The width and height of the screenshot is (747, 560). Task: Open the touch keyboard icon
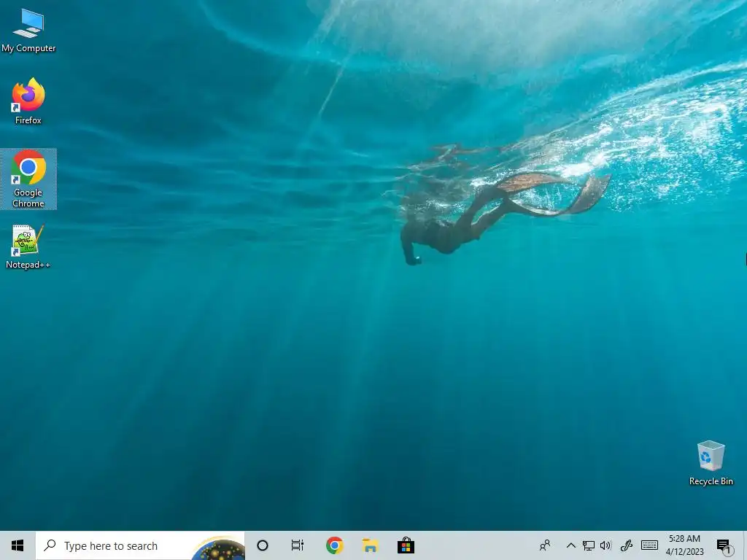[x=649, y=545]
